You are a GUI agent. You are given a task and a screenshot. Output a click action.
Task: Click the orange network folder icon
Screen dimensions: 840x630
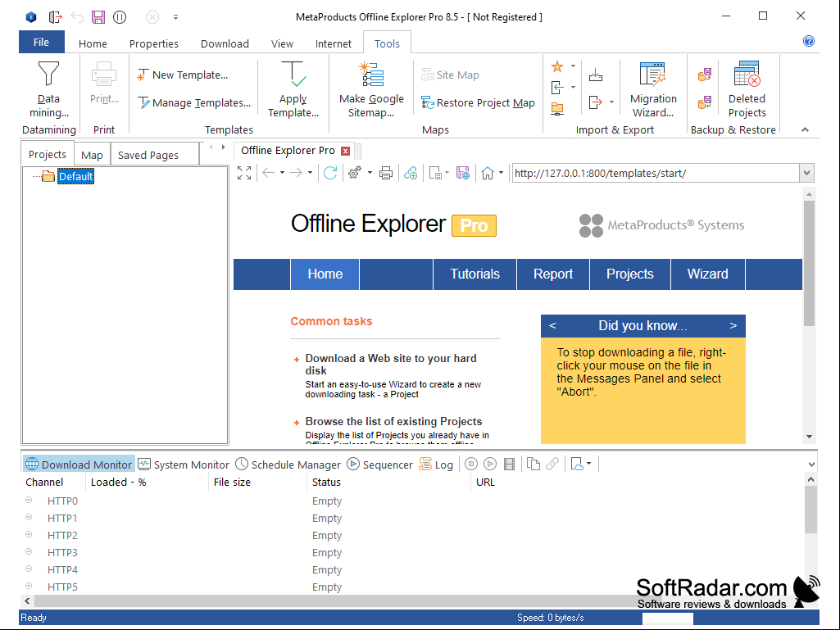(x=557, y=109)
